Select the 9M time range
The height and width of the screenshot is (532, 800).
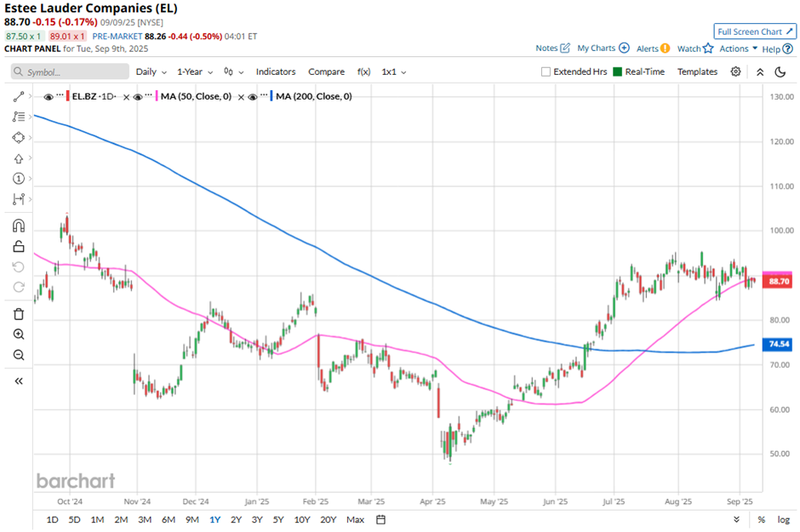pos(191,519)
